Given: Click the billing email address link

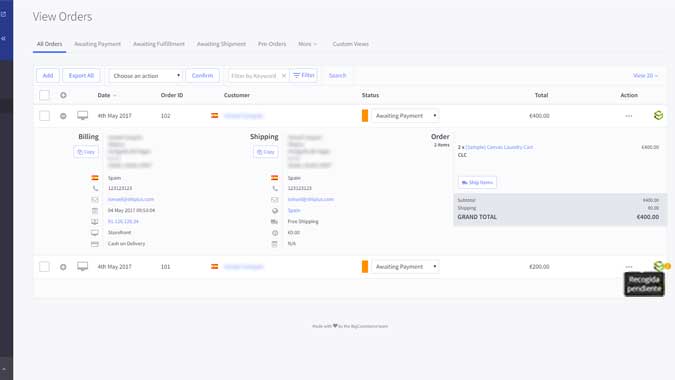Looking at the screenshot, I should (x=131, y=199).
